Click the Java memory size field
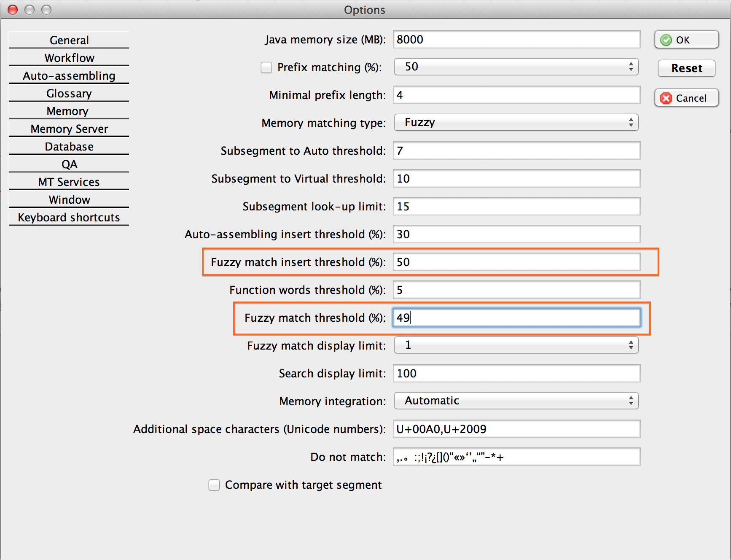This screenshot has width=731, height=560. pyautogui.click(x=516, y=40)
